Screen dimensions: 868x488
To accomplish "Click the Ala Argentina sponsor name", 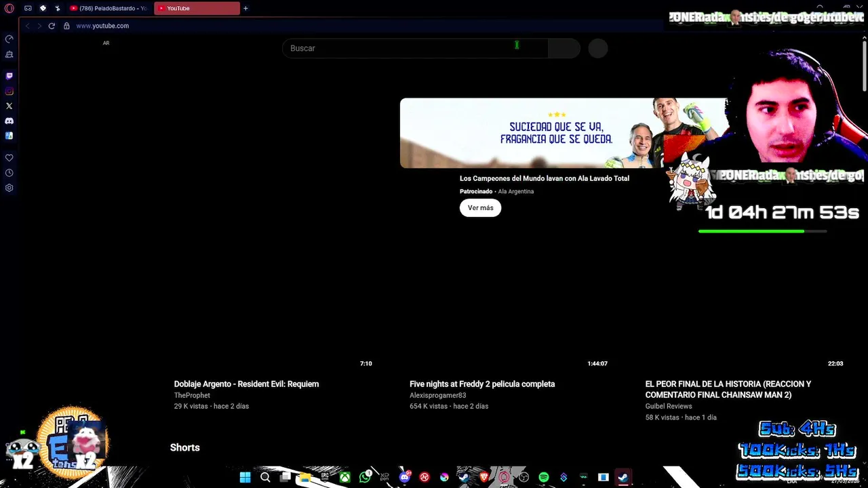I will pyautogui.click(x=516, y=191).
